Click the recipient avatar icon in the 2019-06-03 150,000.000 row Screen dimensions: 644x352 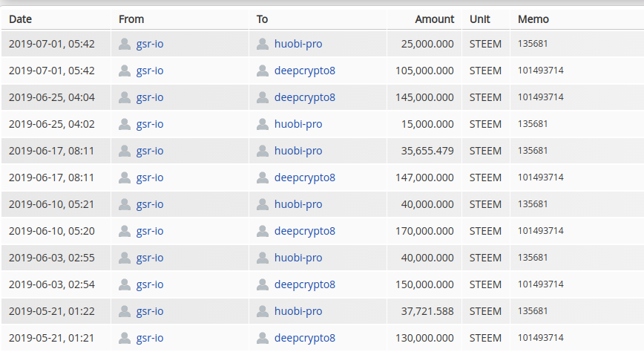263,284
